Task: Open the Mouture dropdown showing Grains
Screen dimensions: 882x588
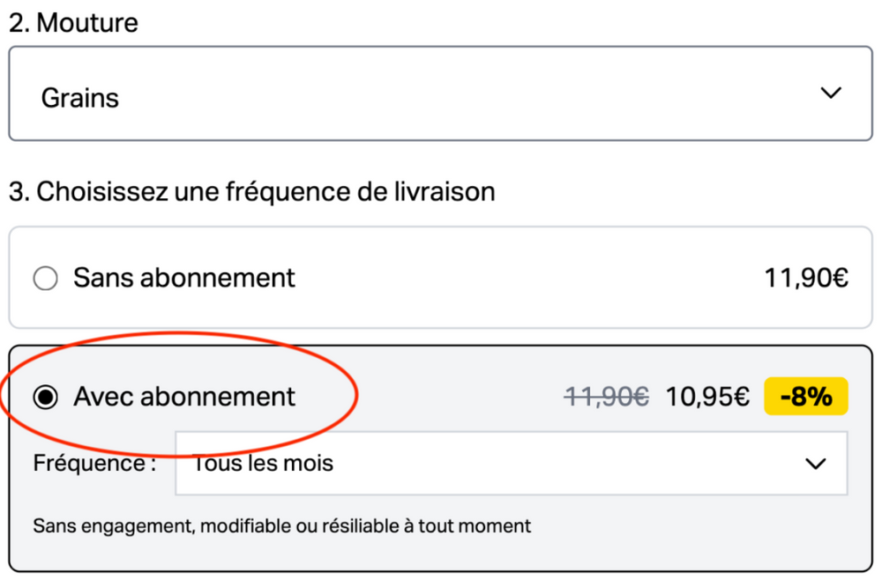Action: tap(440, 93)
